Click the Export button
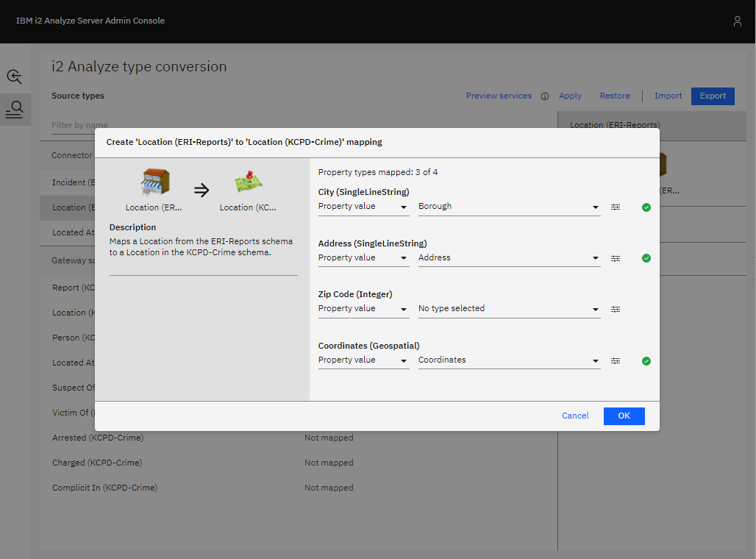 712,96
